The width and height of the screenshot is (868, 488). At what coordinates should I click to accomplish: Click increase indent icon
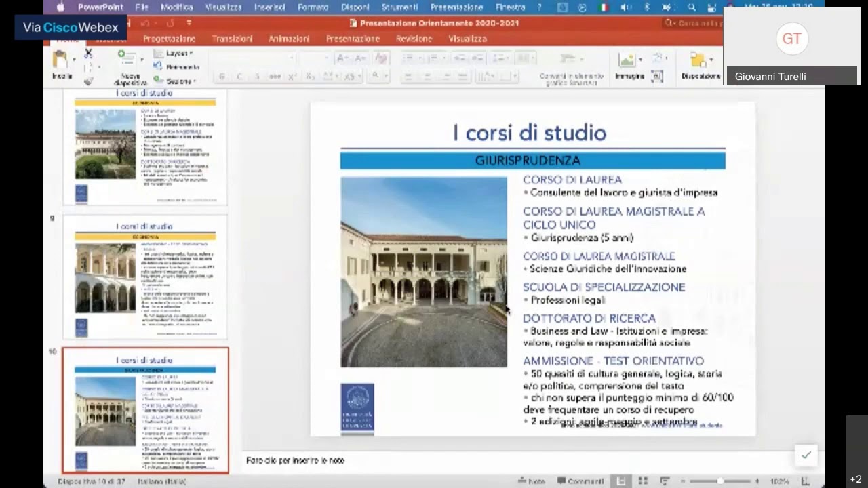tap(479, 58)
